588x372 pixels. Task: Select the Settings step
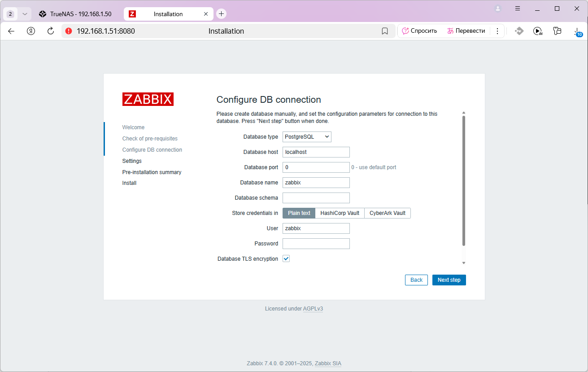tap(132, 161)
